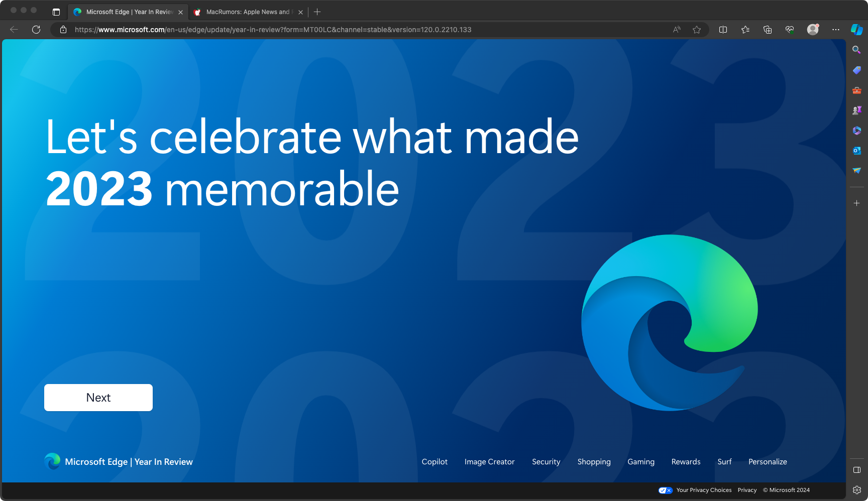Viewport: 868px width, 501px height.
Task: Open Collections from the toolbar
Action: pyautogui.click(x=768, y=30)
